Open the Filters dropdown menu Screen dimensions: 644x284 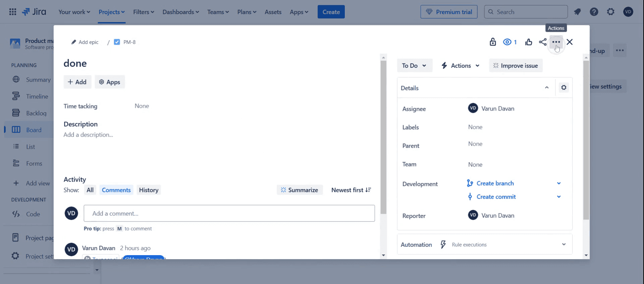[144, 12]
